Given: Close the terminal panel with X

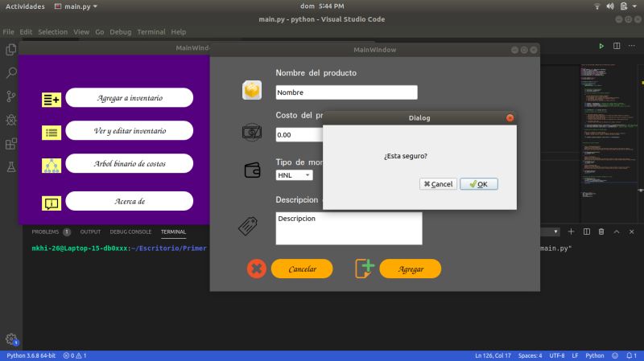Looking at the screenshot, I should coord(632,232).
